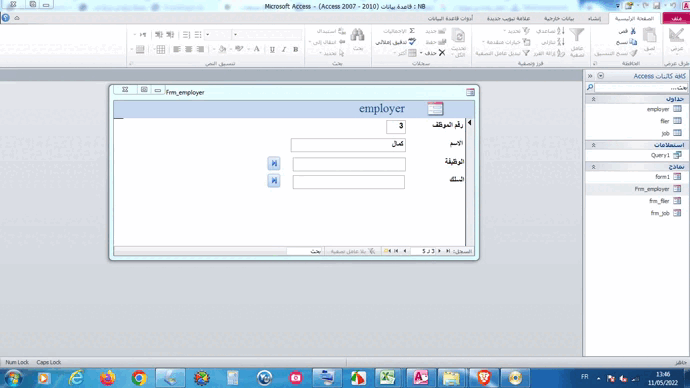Click the Filter funnel (عامل تصفية) icon
This screenshot has width=690, height=388.
coord(576,35)
